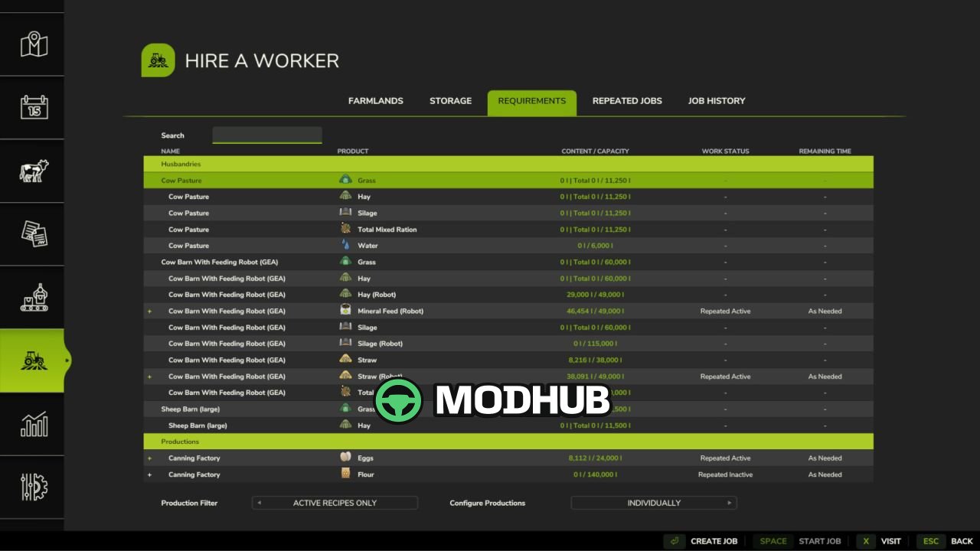
Task: Click As Needed time for Mineral Feed
Action: tap(825, 311)
